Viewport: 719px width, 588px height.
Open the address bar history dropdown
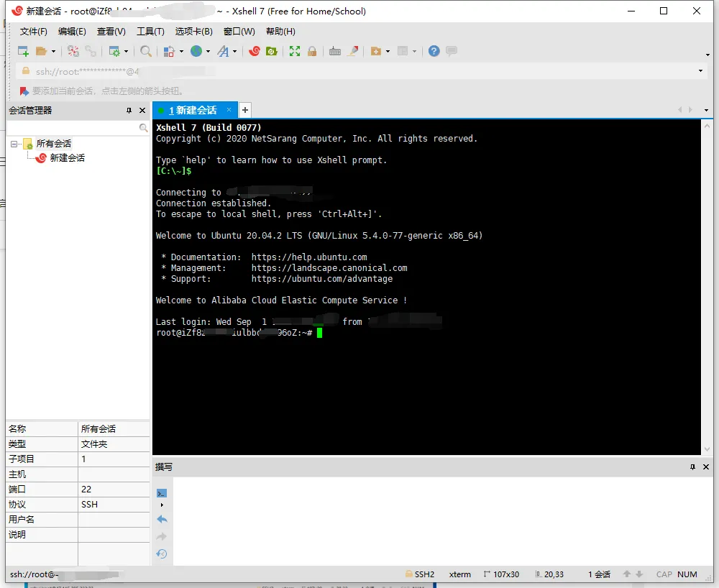[x=700, y=71]
